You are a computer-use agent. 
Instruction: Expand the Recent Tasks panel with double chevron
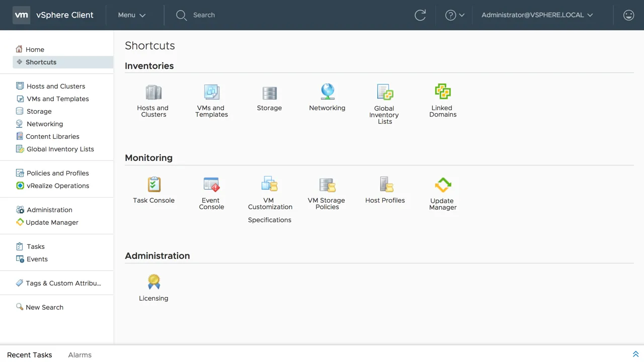(x=635, y=354)
